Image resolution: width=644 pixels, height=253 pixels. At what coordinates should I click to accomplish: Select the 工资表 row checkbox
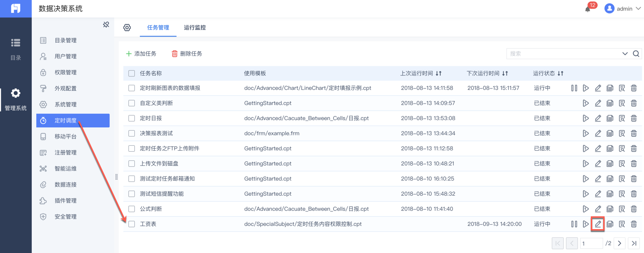coord(132,224)
